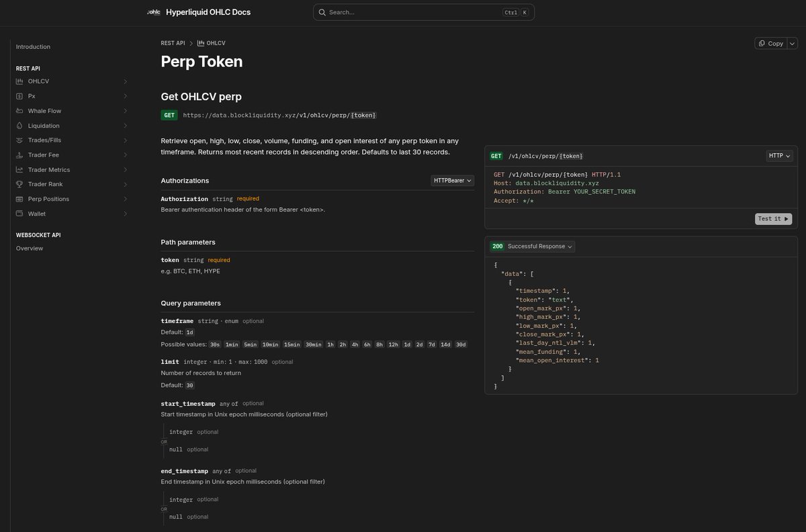
Task: Expand the Whale Flow section chevron
Action: point(125,111)
